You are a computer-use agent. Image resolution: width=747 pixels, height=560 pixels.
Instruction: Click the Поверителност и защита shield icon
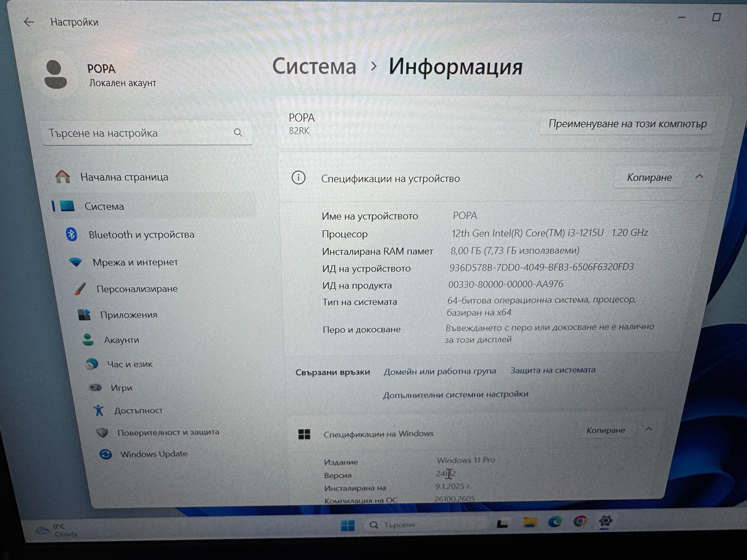pyautogui.click(x=102, y=432)
